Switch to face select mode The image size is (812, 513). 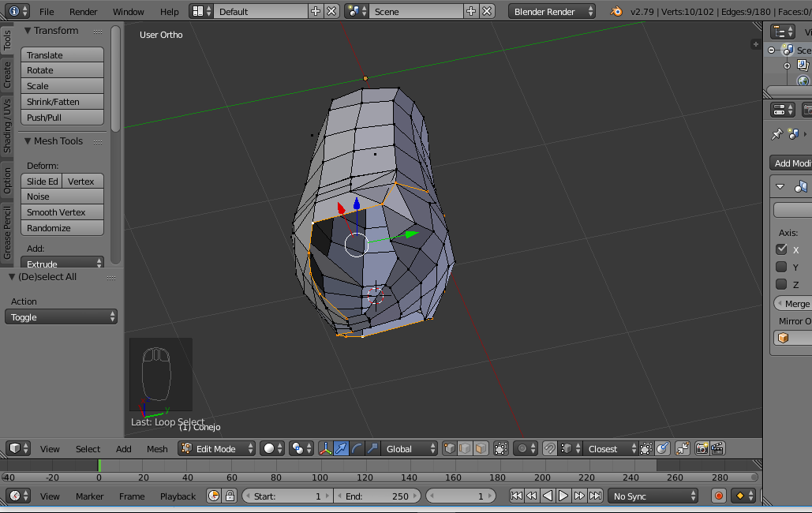tap(481, 448)
